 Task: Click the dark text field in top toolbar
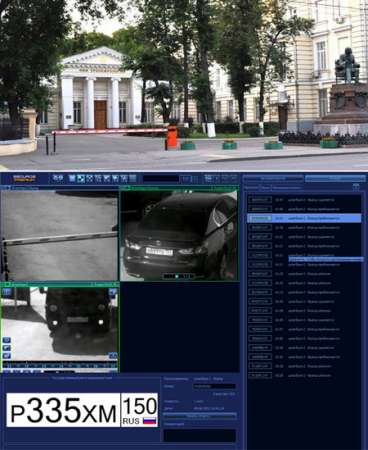[x=161, y=179]
